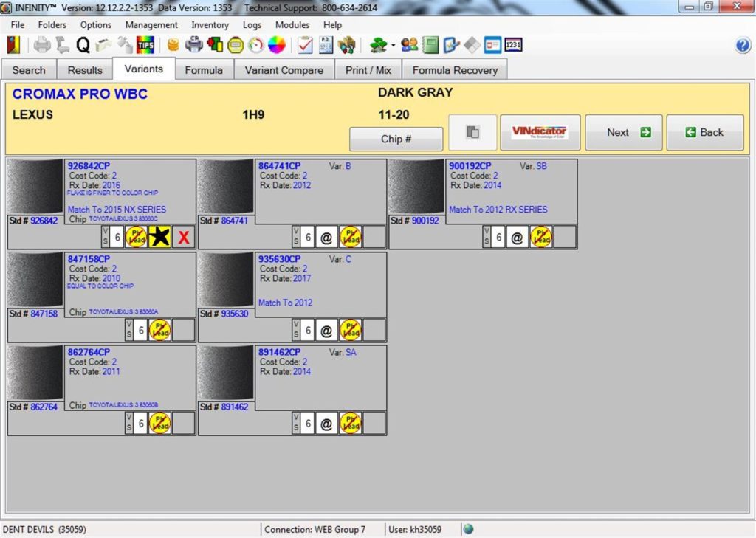Click the "Match To 2015 NX SERIES" note

[x=117, y=210]
